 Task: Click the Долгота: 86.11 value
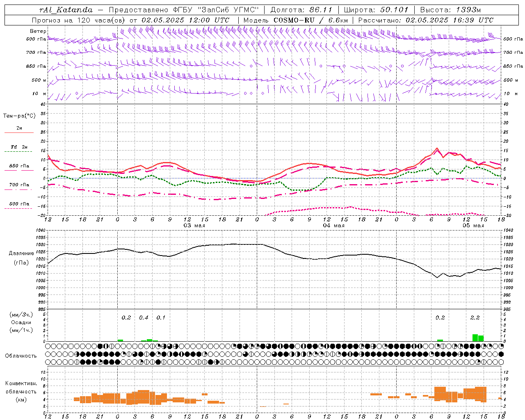[301, 10]
